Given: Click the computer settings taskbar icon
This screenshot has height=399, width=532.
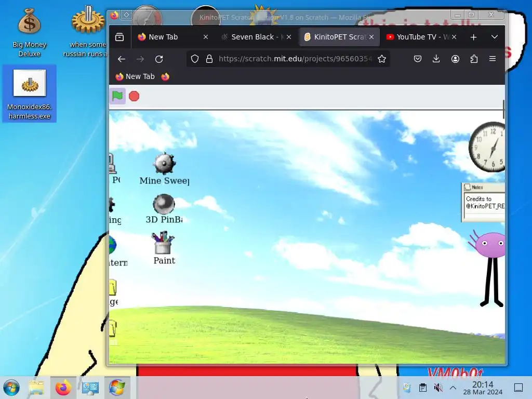Looking at the screenshot, I should [x=90, y=388].
